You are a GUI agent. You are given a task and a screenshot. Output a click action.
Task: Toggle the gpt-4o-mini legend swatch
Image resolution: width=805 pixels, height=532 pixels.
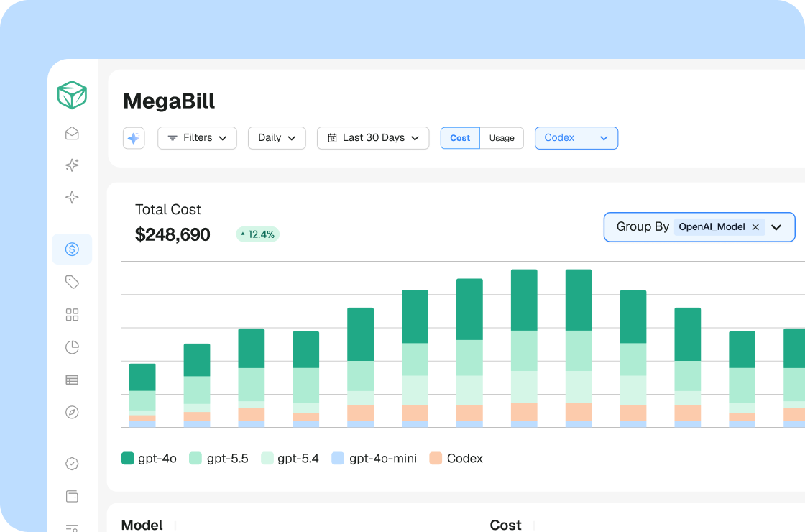pyautogui.click(x=338, y=458)
